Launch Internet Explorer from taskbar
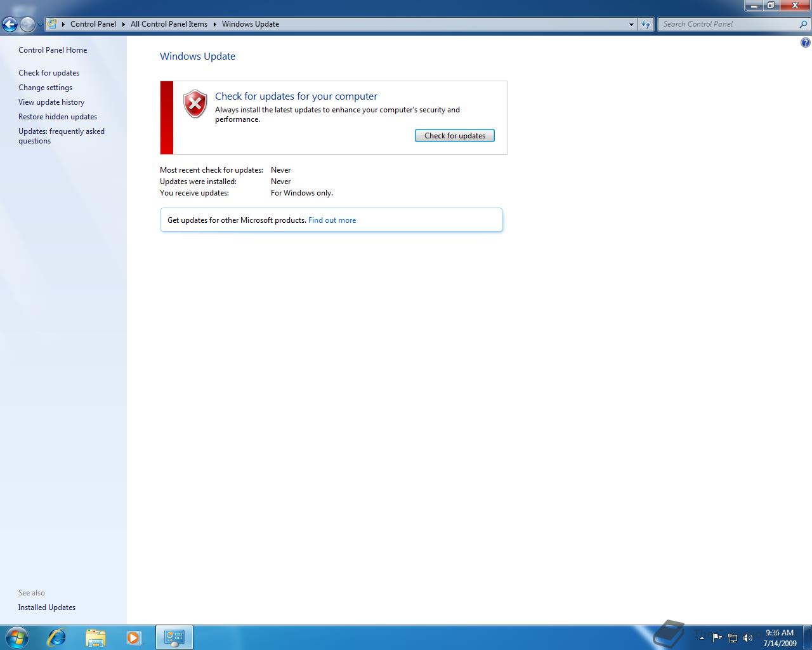812x650 pixels. coord(56,637)
